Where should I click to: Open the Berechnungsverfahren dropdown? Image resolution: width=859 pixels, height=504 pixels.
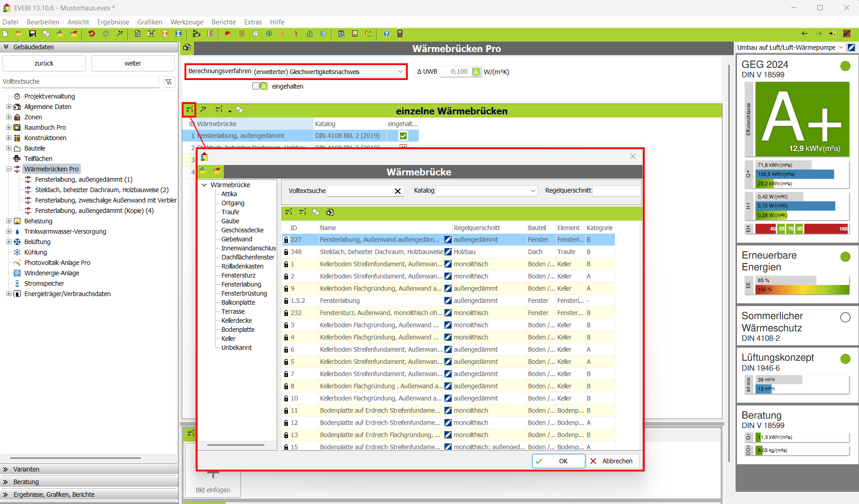[400, 72]
